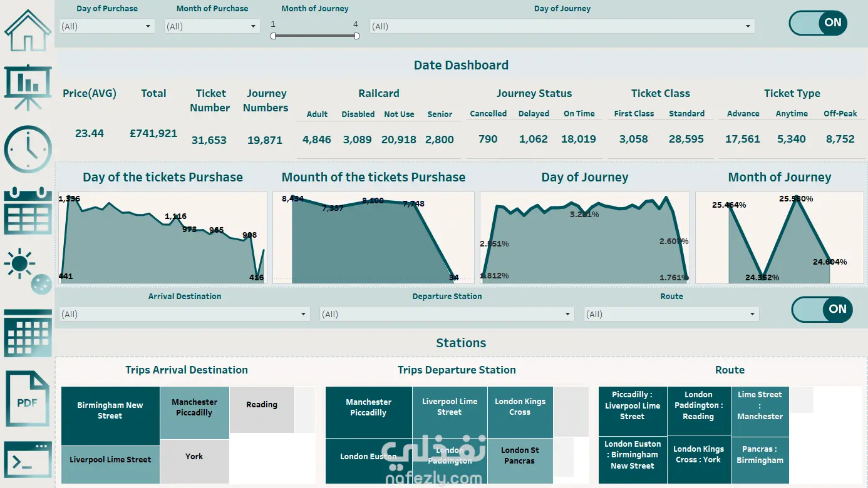Expand the Day of Purchase dropdown
868x488 pixels.
pos(107,26)
